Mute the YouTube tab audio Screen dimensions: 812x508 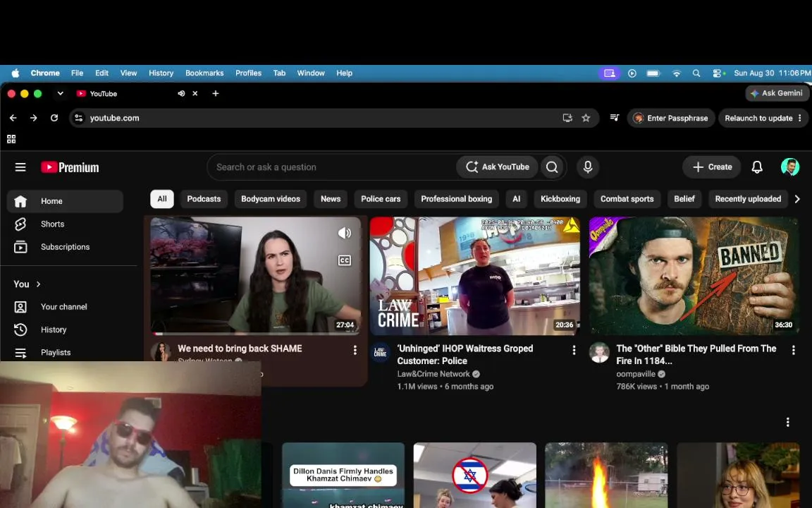tap(181, 93)
